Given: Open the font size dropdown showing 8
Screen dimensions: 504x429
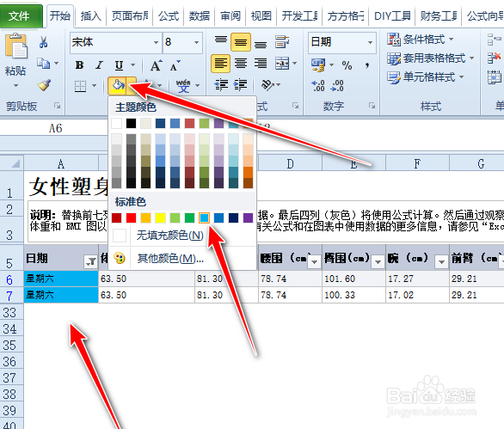Looking at the screenshot, I should pyautogui.click(x=196, y=42).
